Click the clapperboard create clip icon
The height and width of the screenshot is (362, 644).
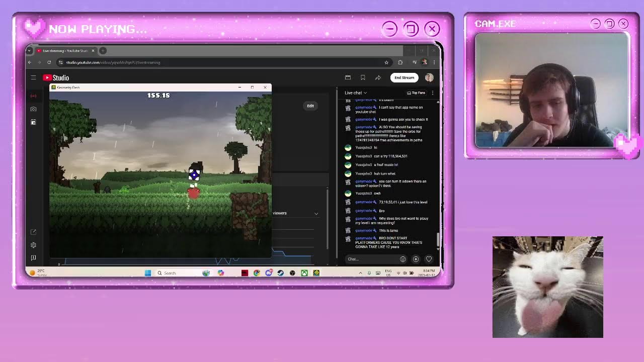click(x=348, y=77)
